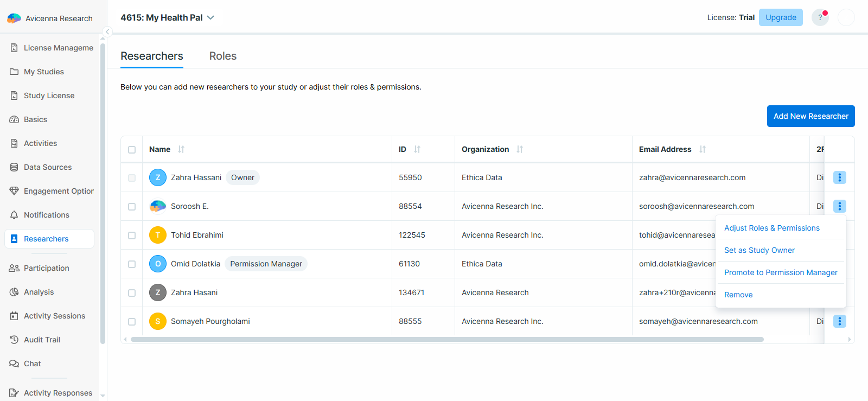Viewport: 868px width, 401px height.
Task: Sort by Organization column arrows
Action: (520, 149)
